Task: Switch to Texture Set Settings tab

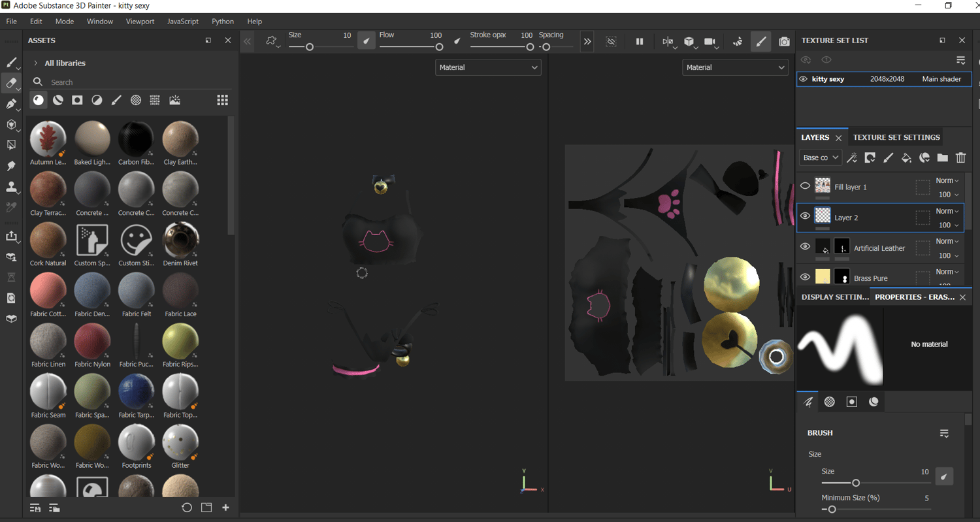Action: (x=896, y=137)
